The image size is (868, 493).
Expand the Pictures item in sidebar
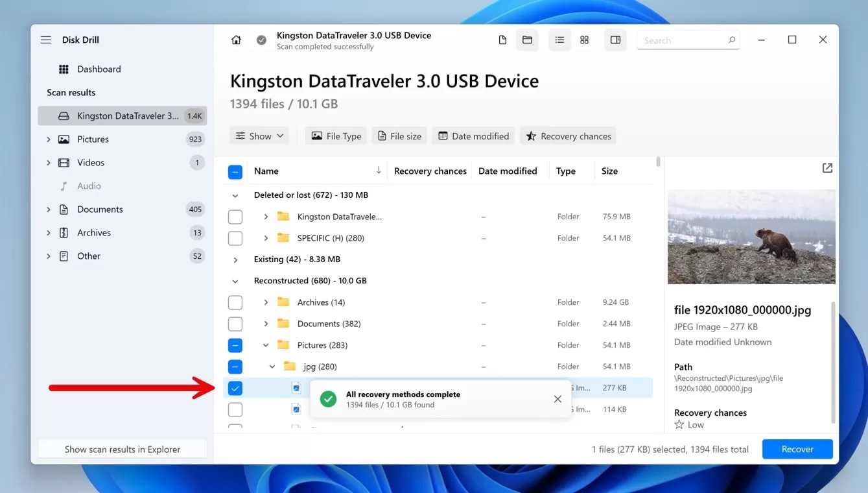coord(47,139)
